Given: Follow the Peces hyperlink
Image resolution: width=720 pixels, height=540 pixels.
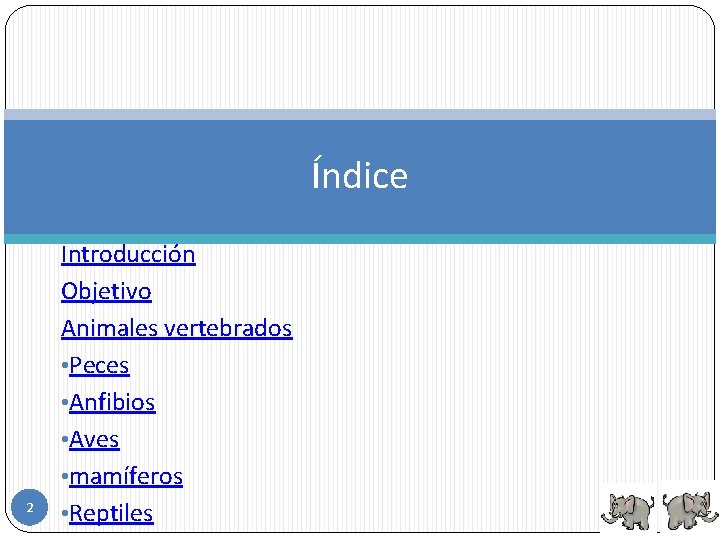Looking at the screenshot, I should [99, 365].
